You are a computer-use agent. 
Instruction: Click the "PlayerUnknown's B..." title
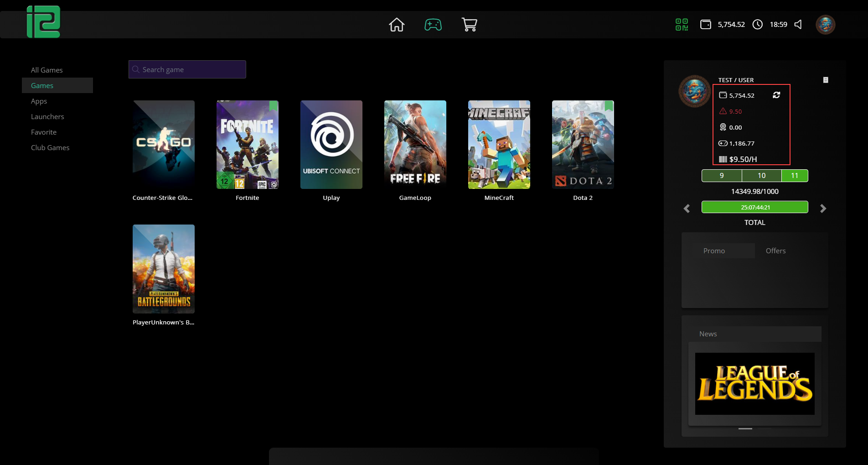click(x=163, y=322)
